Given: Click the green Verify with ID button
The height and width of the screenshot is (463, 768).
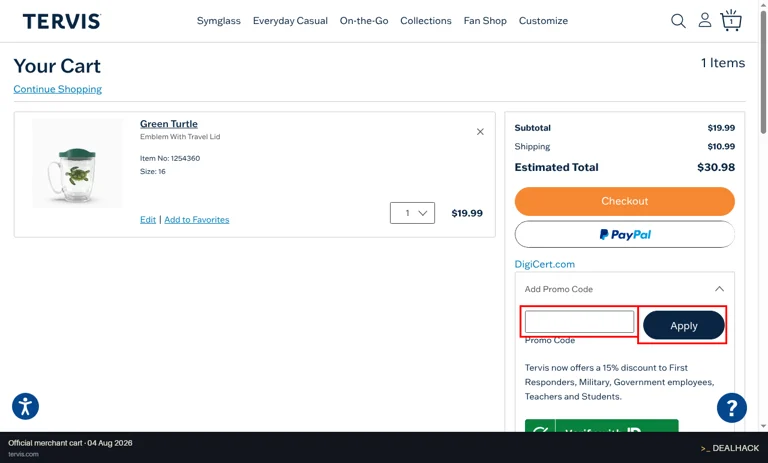Looking at the screenshot, I should (x=601, y=426).
